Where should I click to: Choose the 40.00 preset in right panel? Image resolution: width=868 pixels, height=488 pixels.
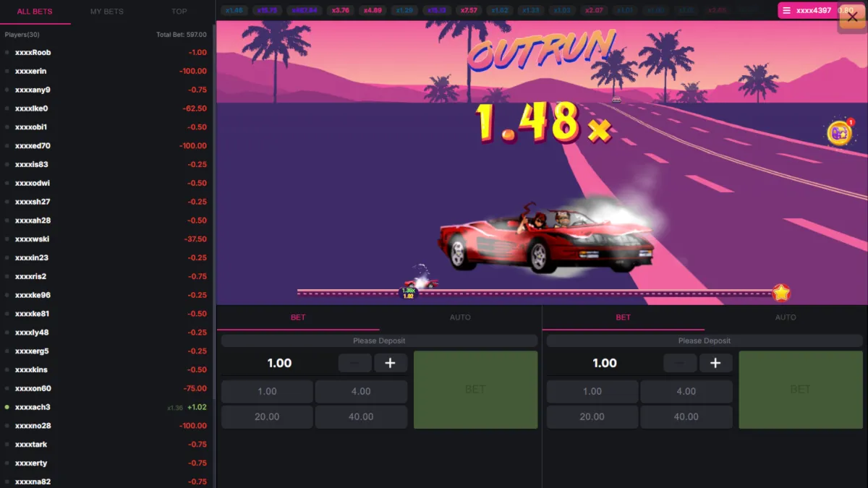click(686, 416)
